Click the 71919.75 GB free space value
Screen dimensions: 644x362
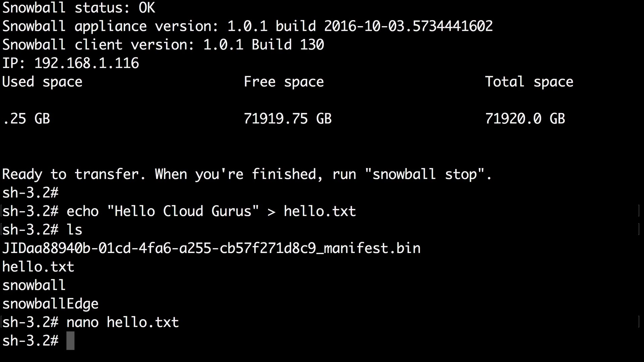tap(287, 119)
